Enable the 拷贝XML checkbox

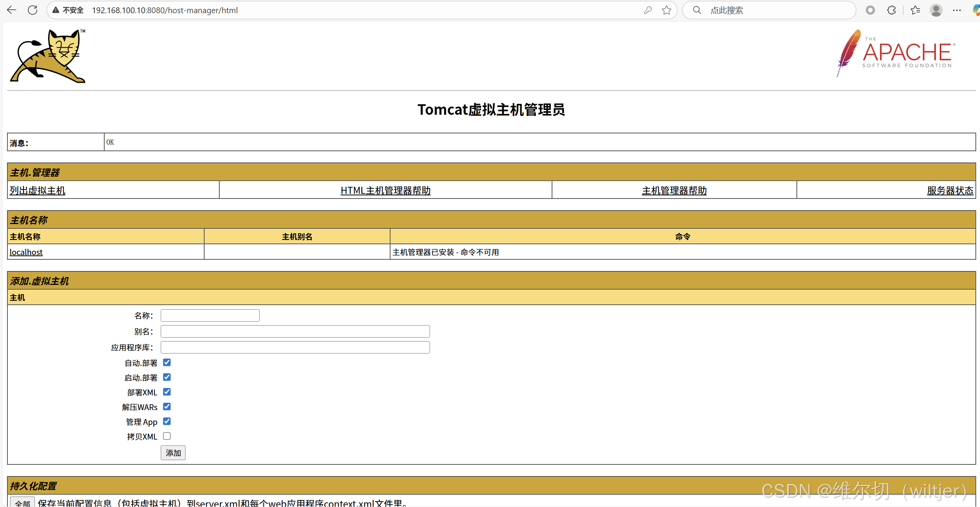tap(167, 436)
